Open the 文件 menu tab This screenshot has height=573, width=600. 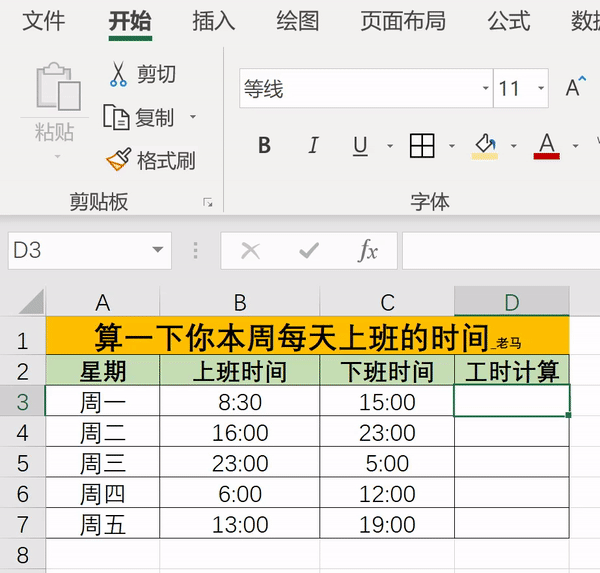44,21
